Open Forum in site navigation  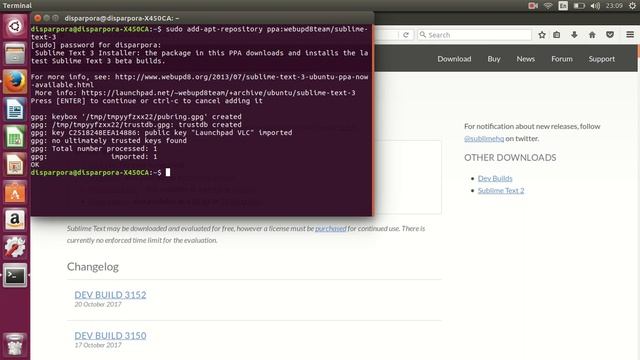[x=562, y=59]
